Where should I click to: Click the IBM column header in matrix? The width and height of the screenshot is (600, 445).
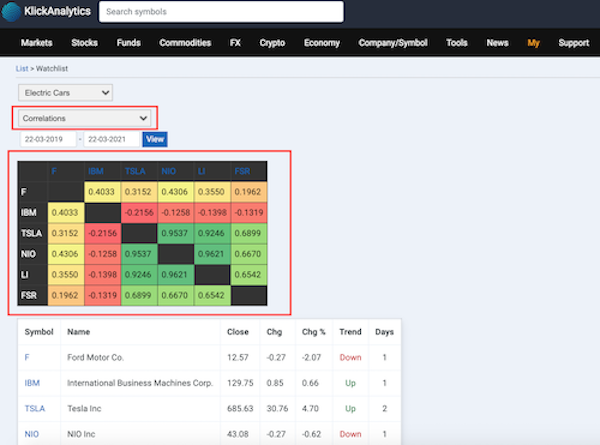point(96,171)
